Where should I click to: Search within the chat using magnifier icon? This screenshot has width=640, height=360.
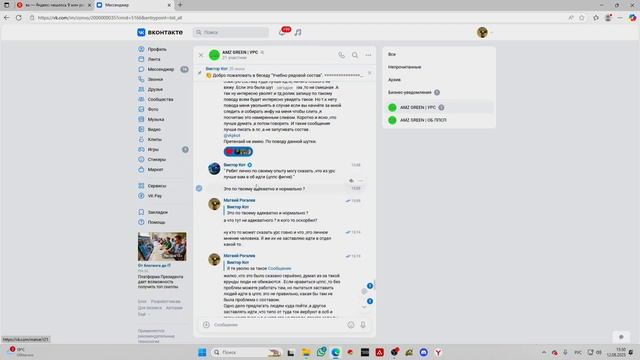click(x=355, y=55)
